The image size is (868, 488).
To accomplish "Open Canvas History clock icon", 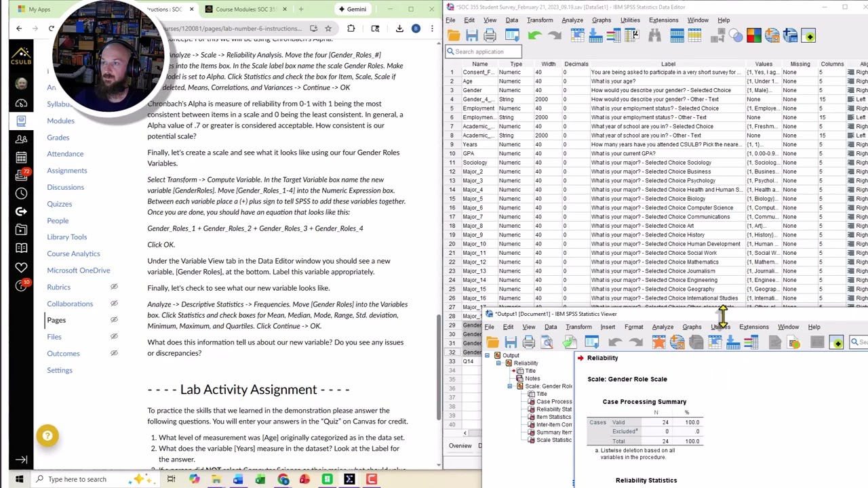I will click(21, 194).
